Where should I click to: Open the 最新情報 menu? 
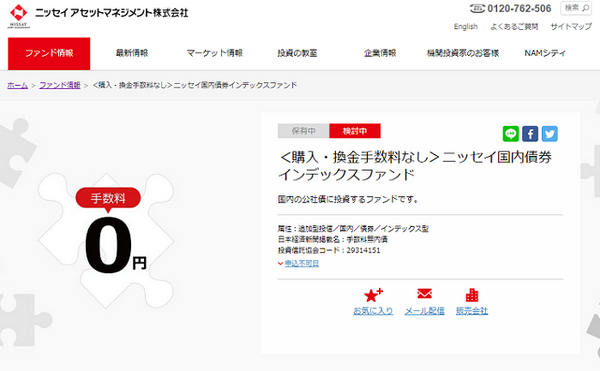tap(132, 53)
